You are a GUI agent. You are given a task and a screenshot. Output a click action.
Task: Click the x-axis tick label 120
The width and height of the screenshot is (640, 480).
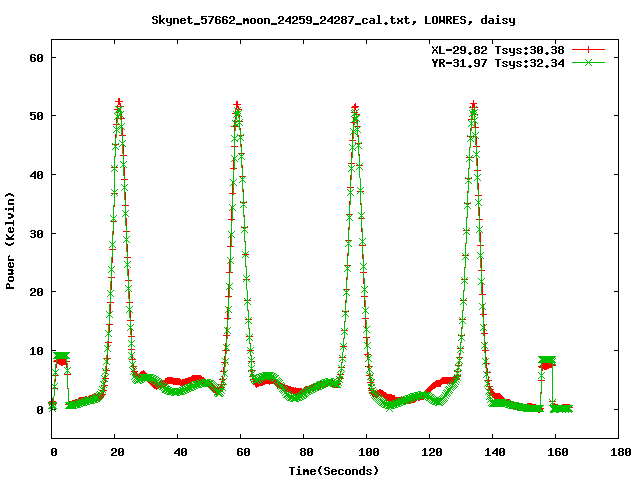pyautogui.click(x=431, y=452)
